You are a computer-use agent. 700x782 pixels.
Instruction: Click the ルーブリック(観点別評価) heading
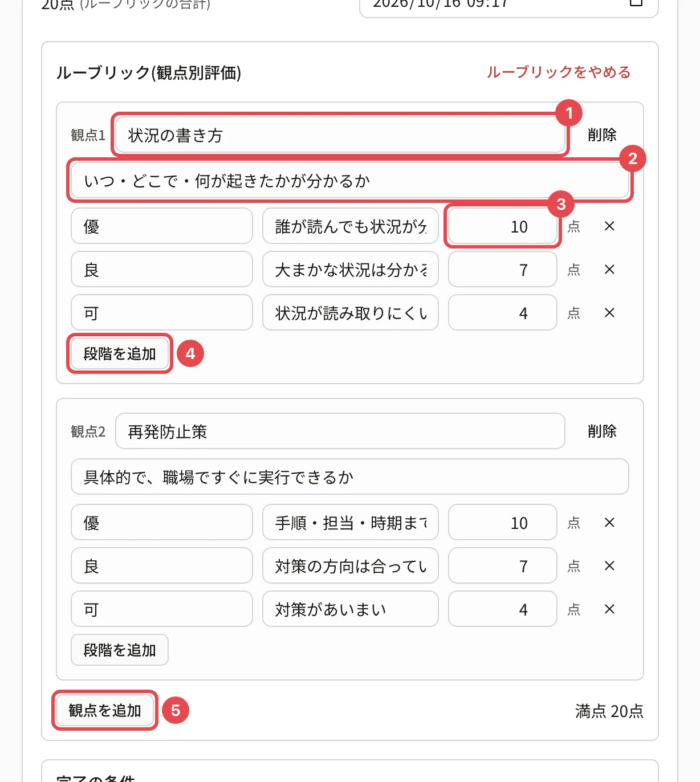pos(149,73)
